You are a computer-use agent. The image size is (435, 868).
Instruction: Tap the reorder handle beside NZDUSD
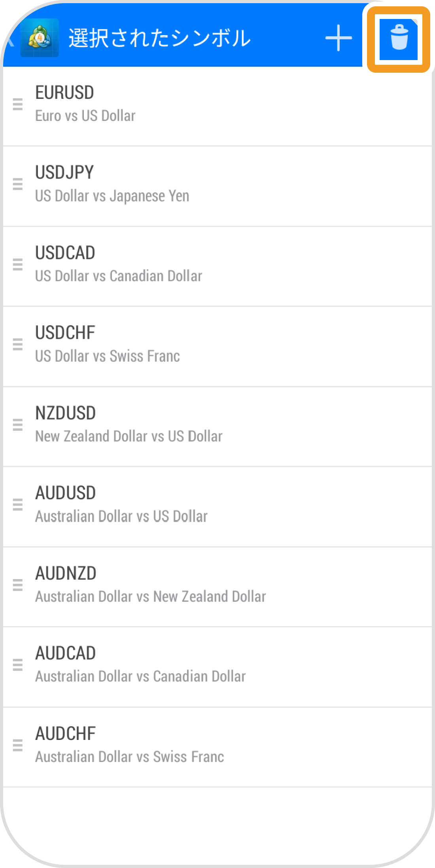[18, 425]
